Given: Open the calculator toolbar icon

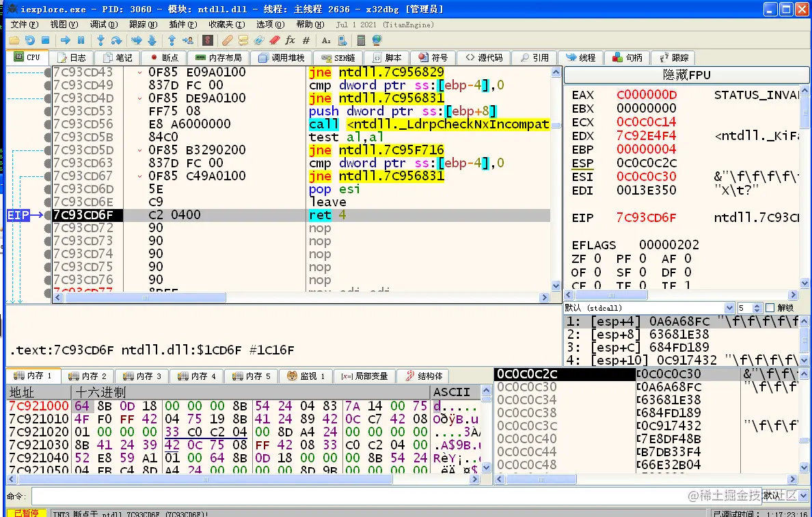Looking at the screenshot, I should click(362, 40).
